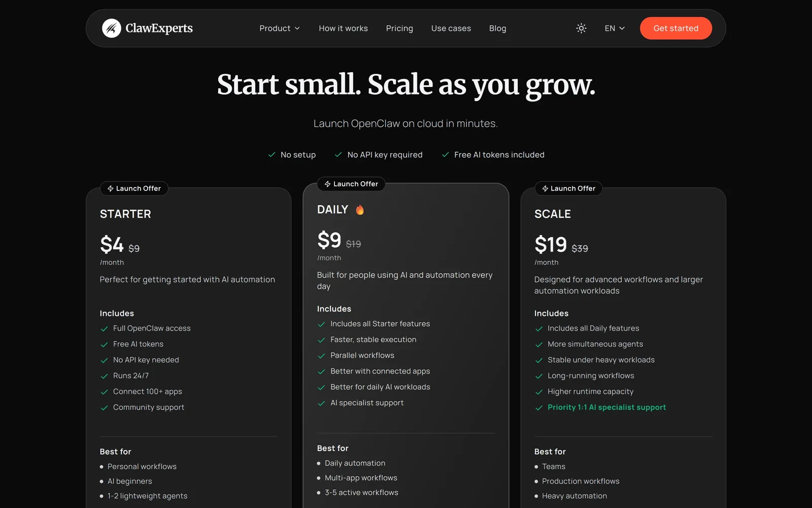Click the check icon for Faster, stable execution

pos(321,340)
